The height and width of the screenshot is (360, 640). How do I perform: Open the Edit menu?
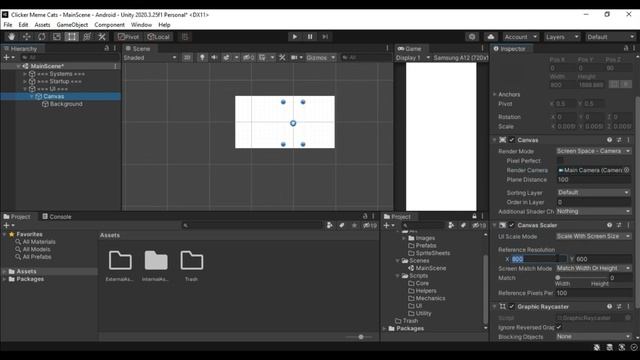[23, 25]
